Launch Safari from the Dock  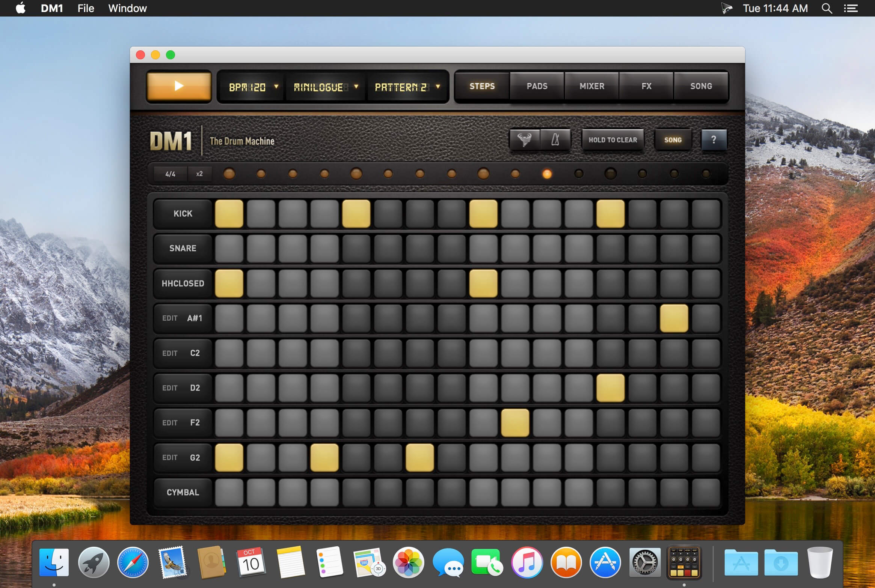click(133, 562)
